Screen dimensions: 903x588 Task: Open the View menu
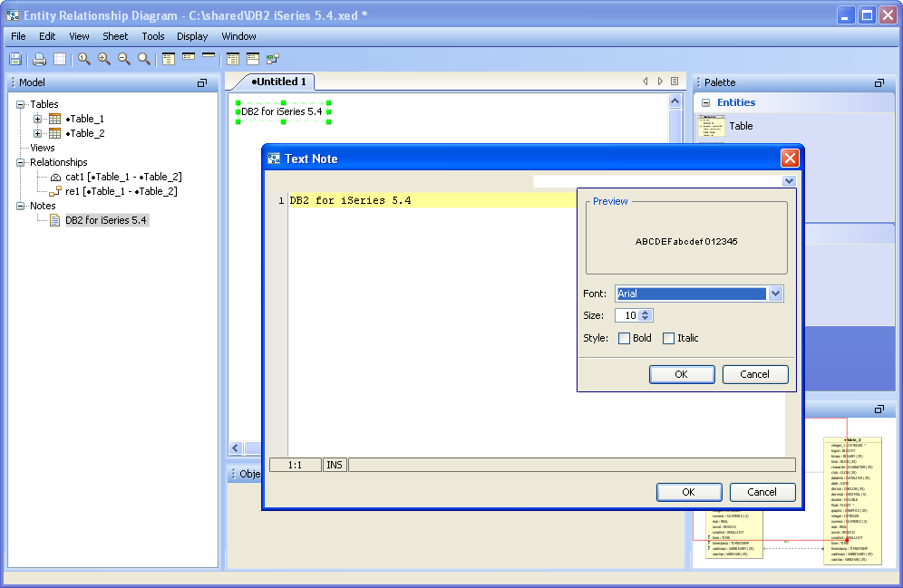pyautogui.click(x=80, y=36)
